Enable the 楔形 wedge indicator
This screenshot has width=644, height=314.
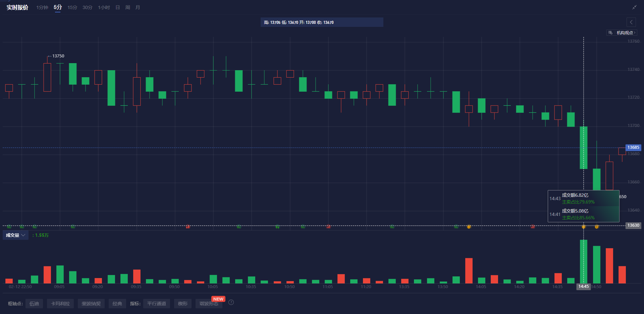tap(182, 303)
